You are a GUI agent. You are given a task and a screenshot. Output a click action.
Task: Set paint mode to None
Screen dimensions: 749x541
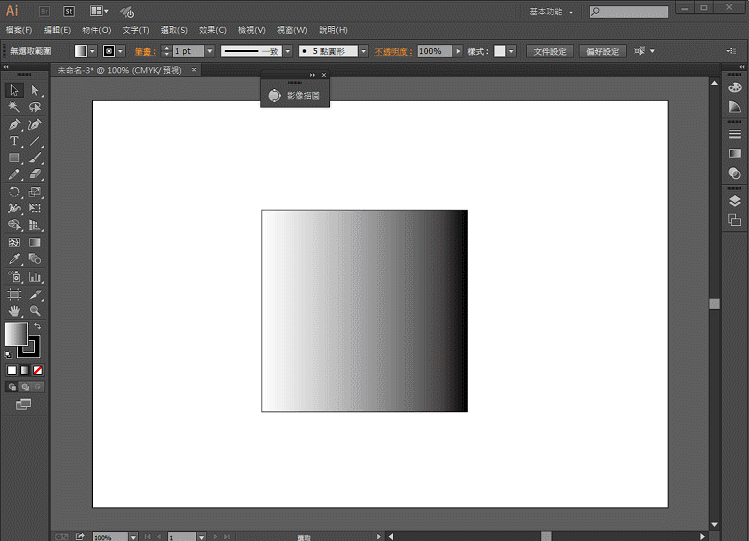pyautogui.click(x=38, y=370)
